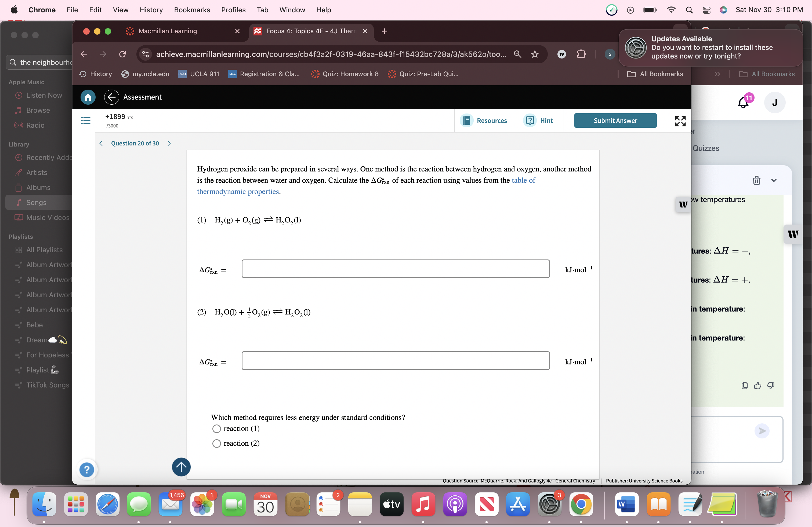Enter fullscreen with the expand icon
This screenshot has width=812, height=527.
[x=680, y=121]
